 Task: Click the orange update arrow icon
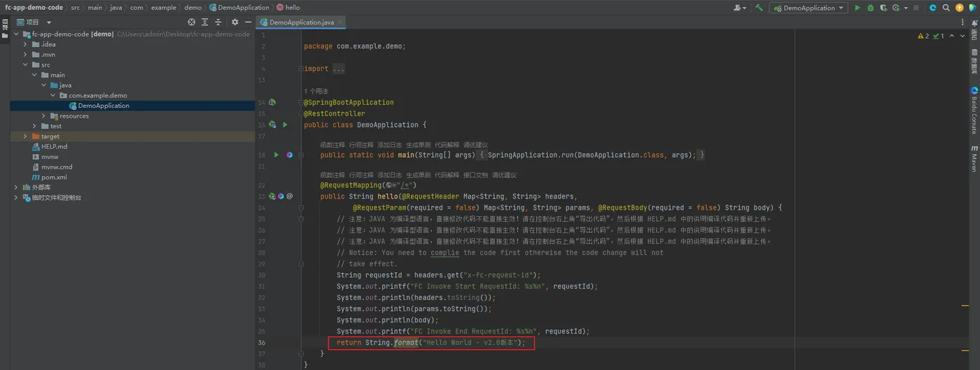click(x=959, y=8)
